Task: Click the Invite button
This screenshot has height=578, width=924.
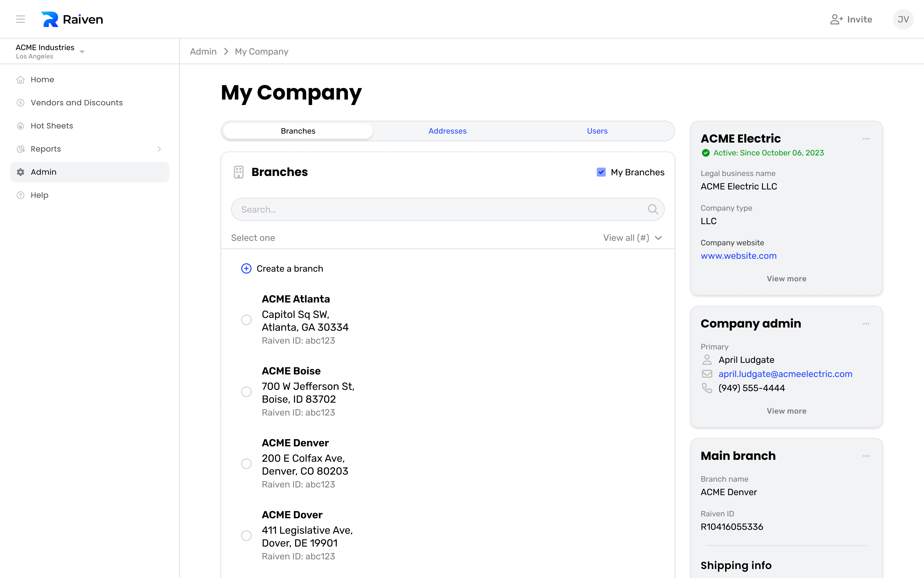Action: (851, 19)
